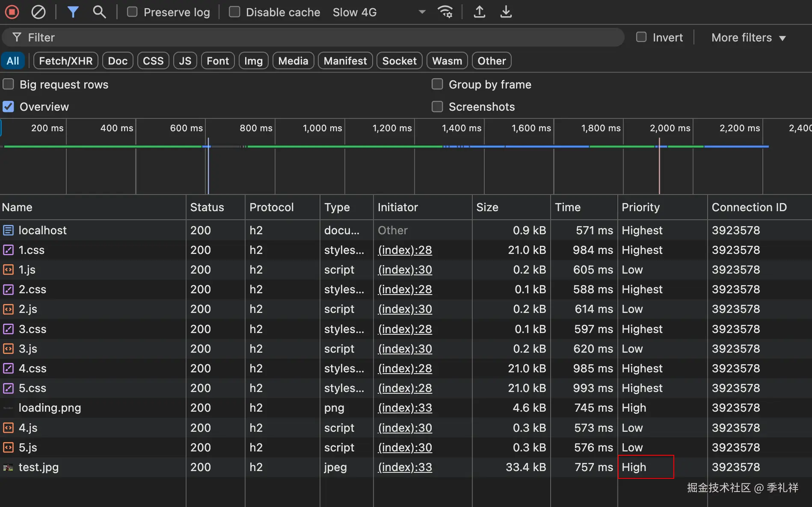Select the Img filter tab
The width and height of the screenshot is (812, 507).
[253, 61]
